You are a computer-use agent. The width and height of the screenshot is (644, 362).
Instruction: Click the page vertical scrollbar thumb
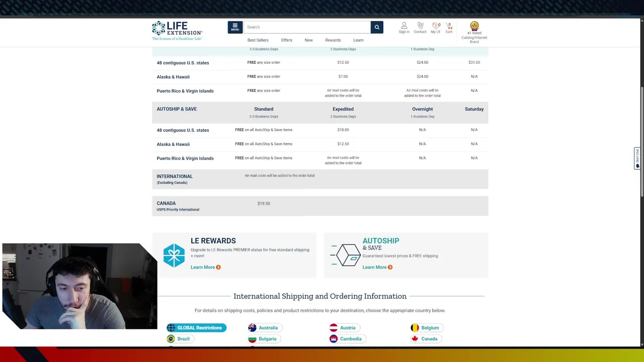(x=641, y=142)
